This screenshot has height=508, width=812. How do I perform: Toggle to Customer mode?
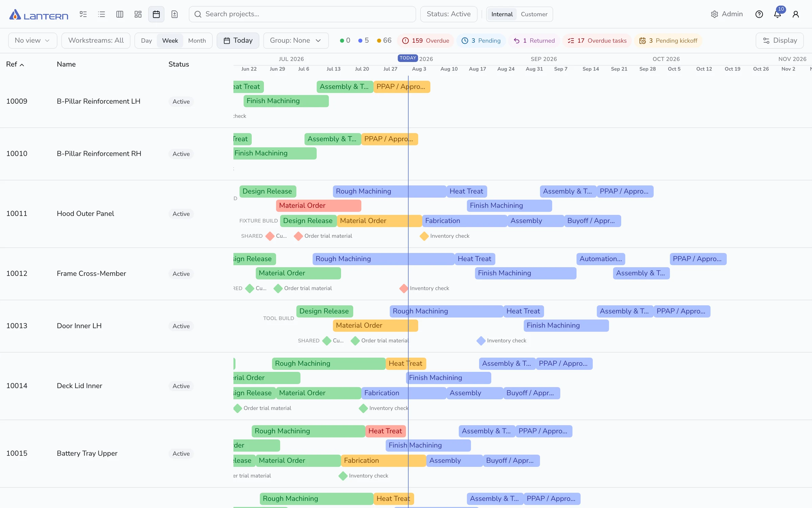(x=534, y=14)
